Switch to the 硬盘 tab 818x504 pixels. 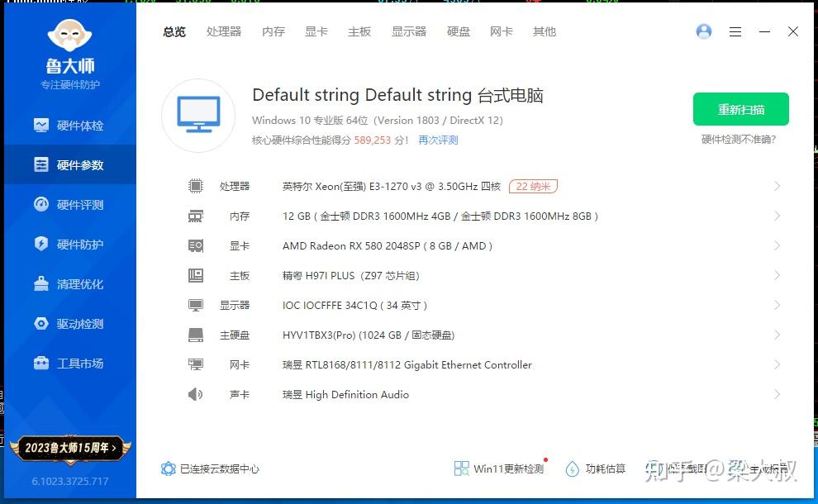[x=459, y=32]
